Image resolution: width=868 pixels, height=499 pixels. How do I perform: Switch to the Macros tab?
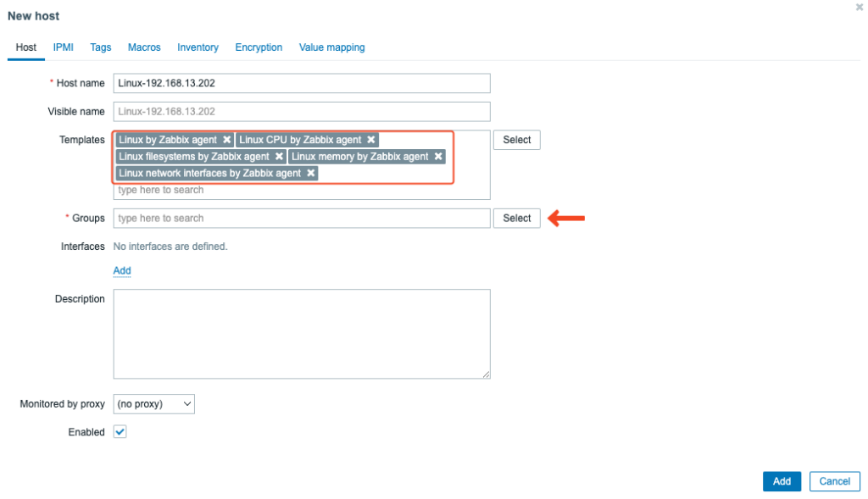click(144, 47)
